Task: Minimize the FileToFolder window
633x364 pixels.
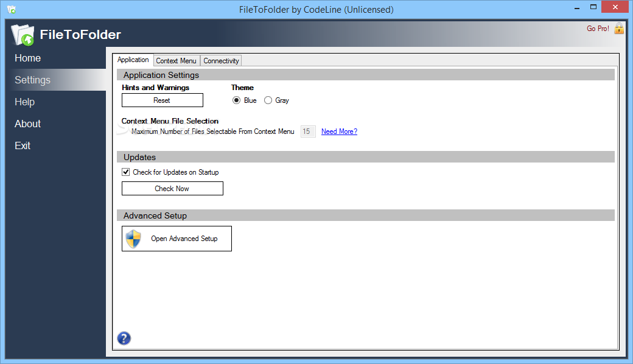Action: click(x=577, y=7)
